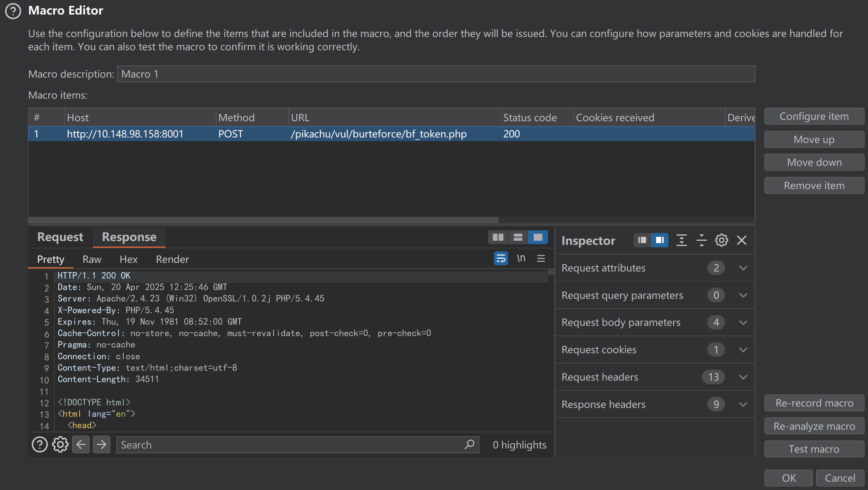868x490 pixels.
Task: Open the message editor hamburger menu
Action: (x=541, y=258)
